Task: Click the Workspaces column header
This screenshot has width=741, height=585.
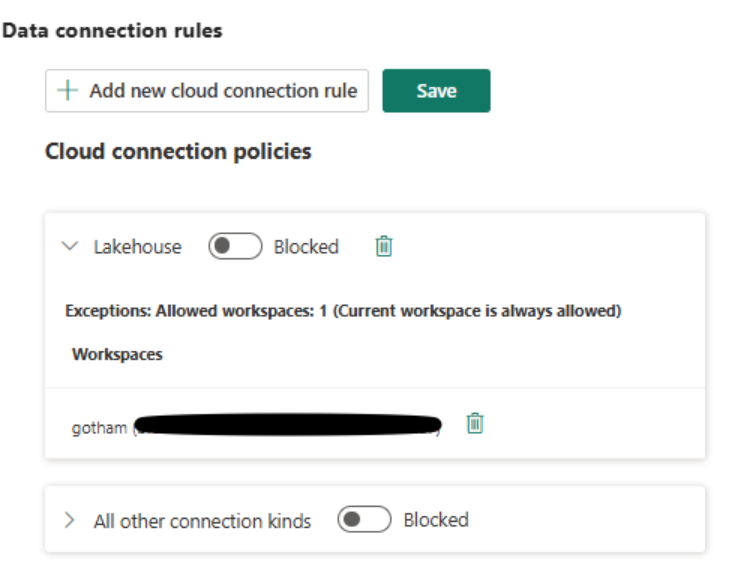Action: click(117, 354)
